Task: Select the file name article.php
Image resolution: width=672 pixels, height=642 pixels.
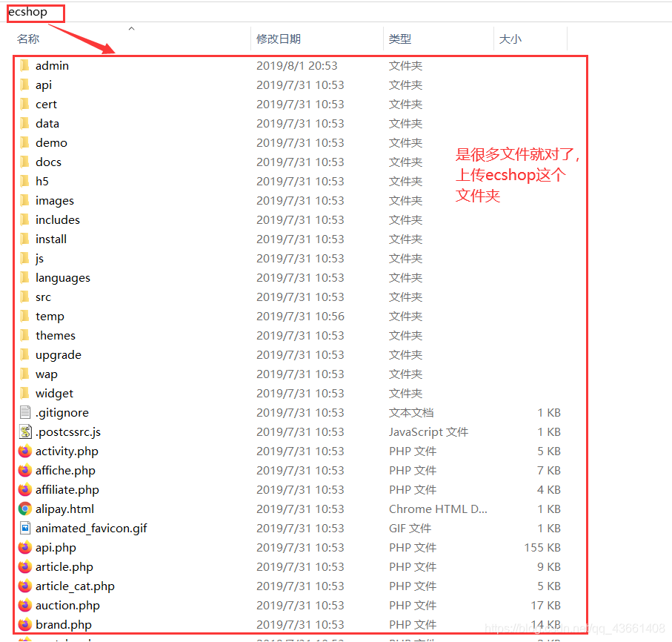Action: [x=64, y=567]
